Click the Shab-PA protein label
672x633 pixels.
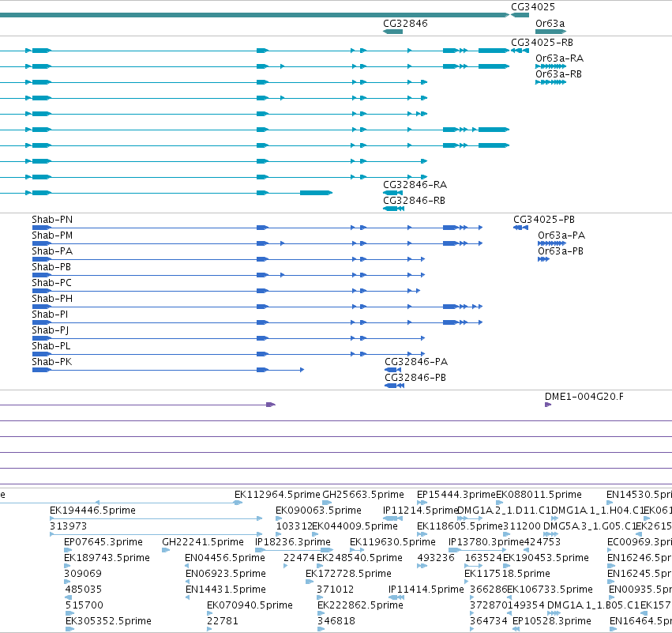[52, 251]
